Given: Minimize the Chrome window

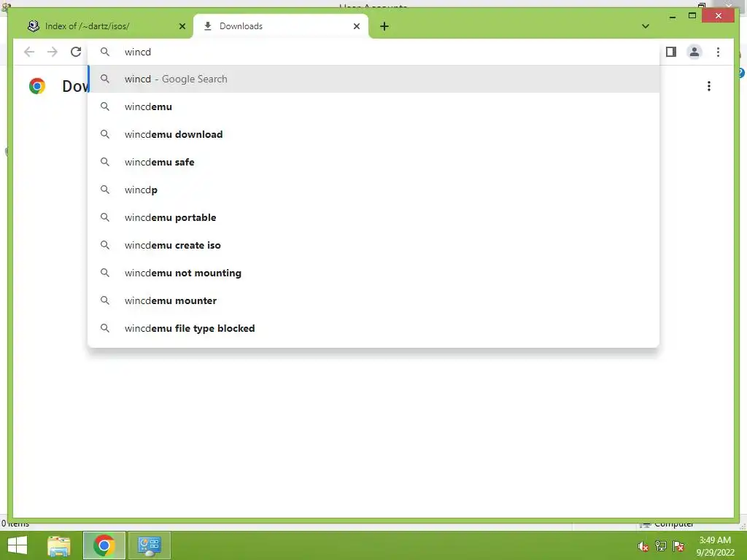Looking at the screenshot, I should click(672, 17).
